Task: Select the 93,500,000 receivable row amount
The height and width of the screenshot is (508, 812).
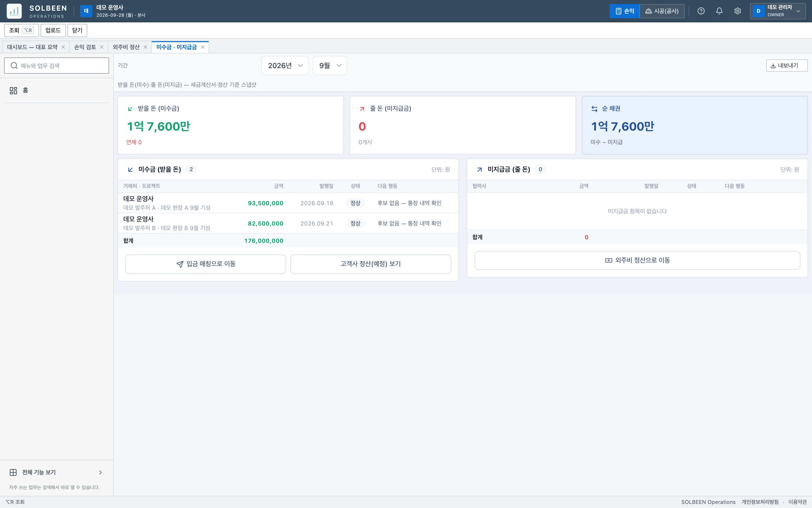Action: point(265,203)
